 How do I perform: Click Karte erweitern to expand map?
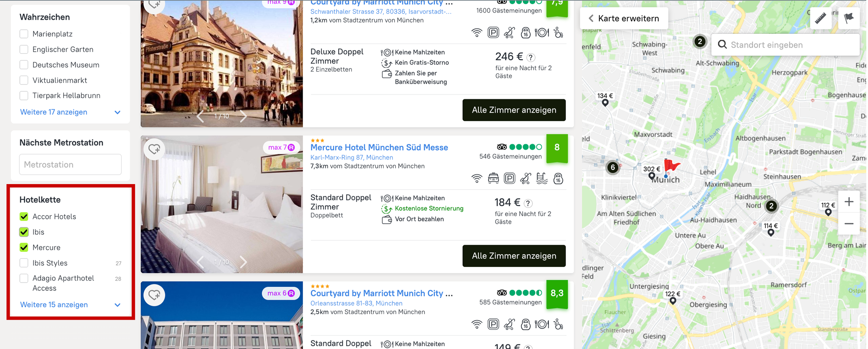click(624, 18)
